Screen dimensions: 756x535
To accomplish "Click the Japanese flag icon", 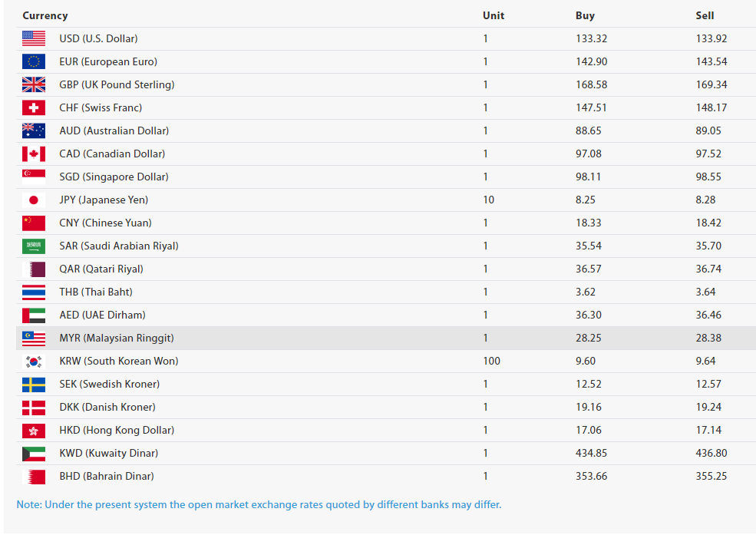I will [34, 200].
